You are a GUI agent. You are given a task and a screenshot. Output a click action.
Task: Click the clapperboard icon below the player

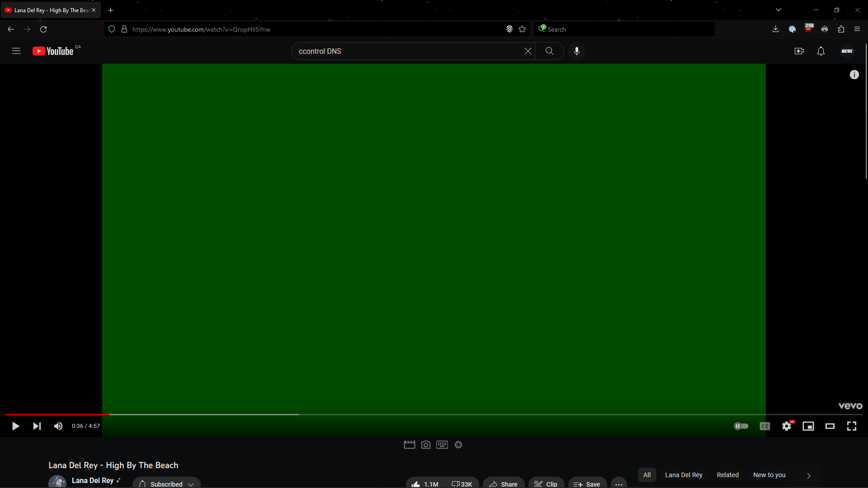pos(409,445)
